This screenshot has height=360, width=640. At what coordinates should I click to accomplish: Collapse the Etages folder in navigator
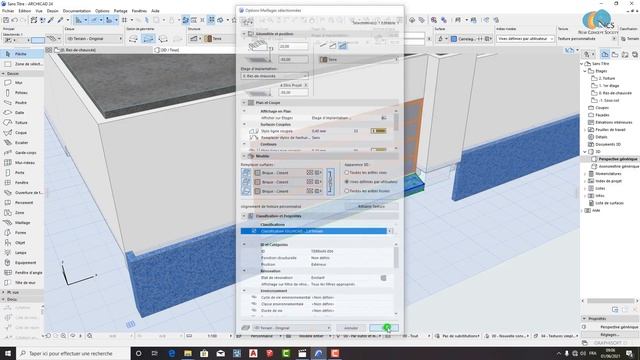pyautogui.click(x=585, y=71)
